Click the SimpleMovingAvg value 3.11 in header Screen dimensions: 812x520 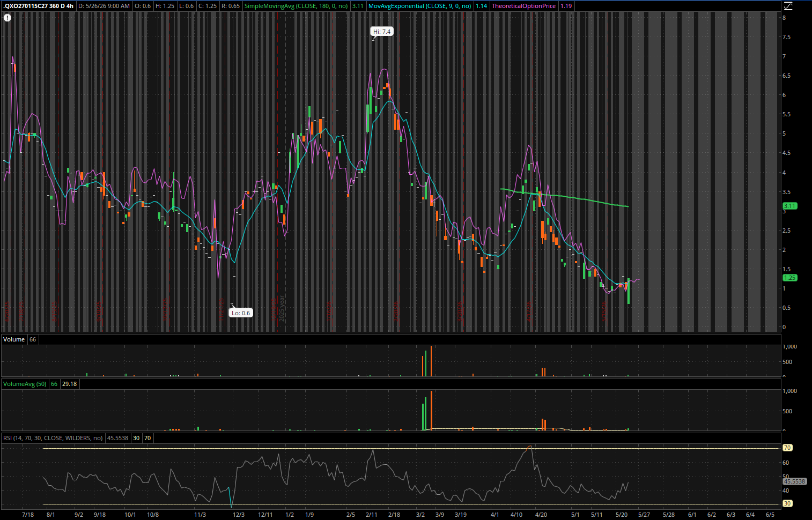(x=358, y=6)
